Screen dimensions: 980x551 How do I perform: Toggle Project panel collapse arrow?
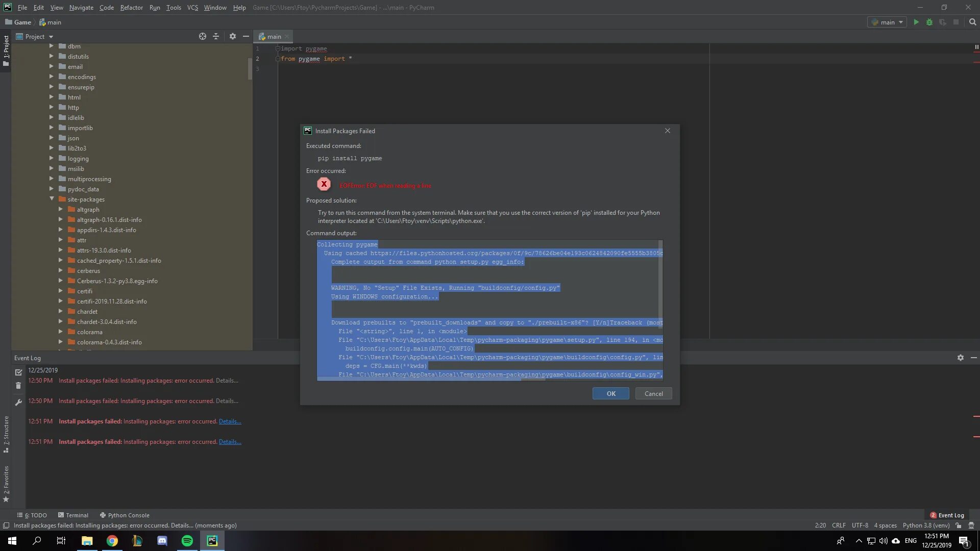[246, 36]
